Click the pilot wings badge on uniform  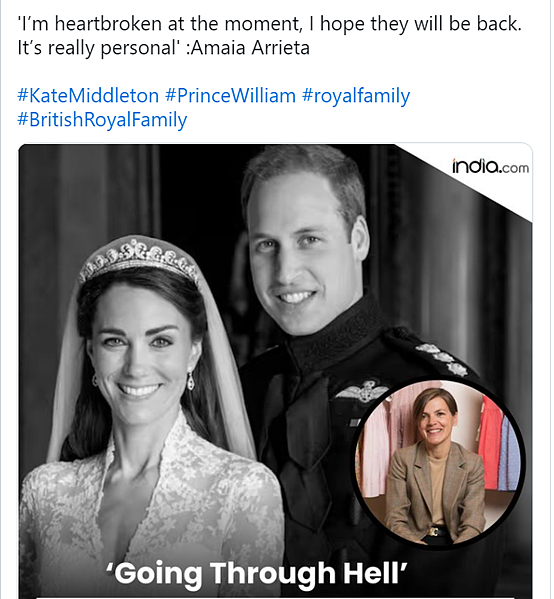(362, 390)
